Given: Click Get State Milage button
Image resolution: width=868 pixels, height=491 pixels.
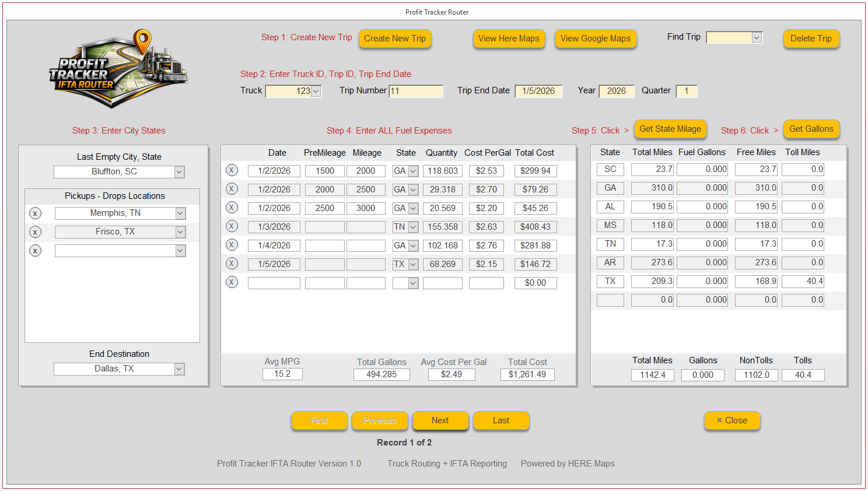Looking at the screenshot, I should [670, 129].
